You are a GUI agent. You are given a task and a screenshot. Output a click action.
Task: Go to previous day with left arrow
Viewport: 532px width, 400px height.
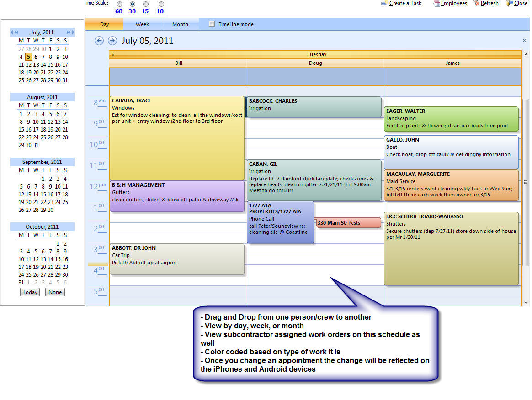[x=99, y=41]
